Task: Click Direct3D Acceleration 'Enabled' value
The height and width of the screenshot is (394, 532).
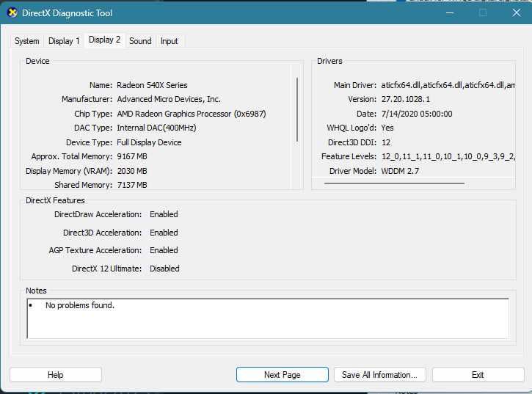Action: 164,233
